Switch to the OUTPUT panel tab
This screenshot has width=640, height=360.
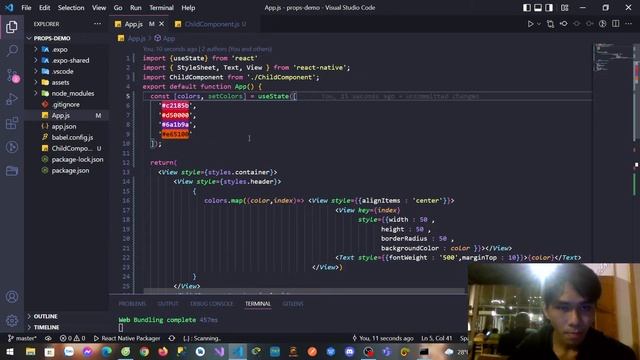click(x=168, y=304)
